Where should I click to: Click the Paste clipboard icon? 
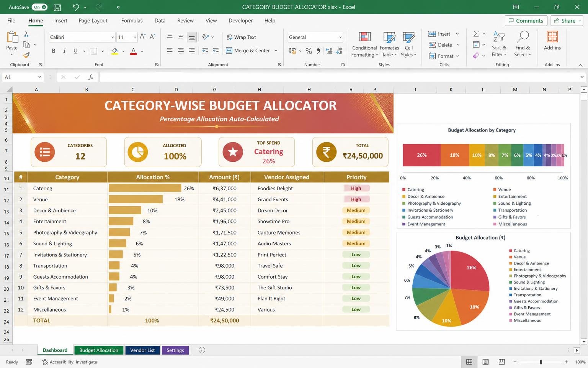tap(12, 37)
